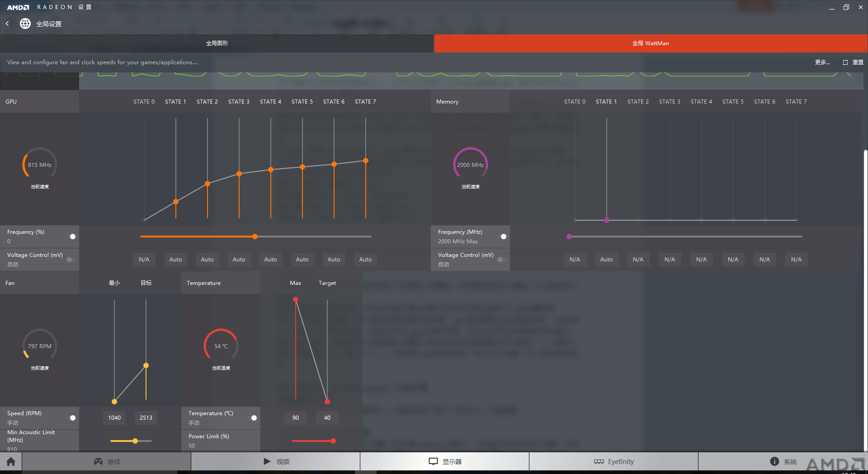Toggle Temperature (℃) manual switch
This screenshot has width=868, height=474.
(252, 418)
